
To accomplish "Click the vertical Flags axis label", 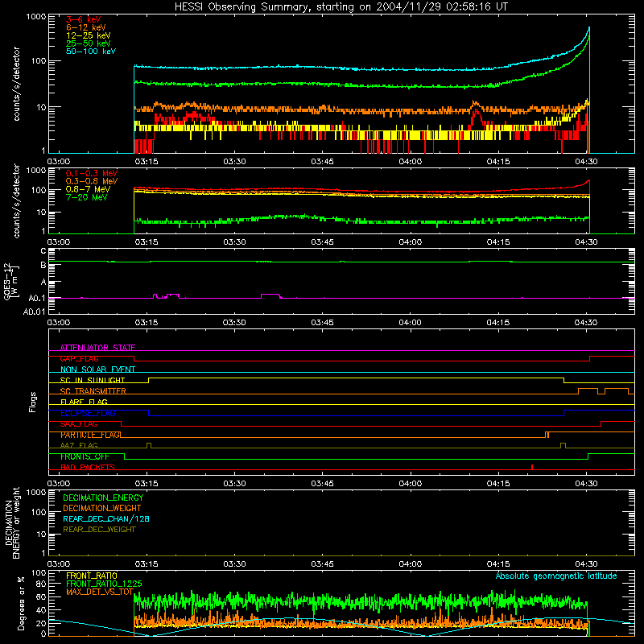I will click(33, 402).
